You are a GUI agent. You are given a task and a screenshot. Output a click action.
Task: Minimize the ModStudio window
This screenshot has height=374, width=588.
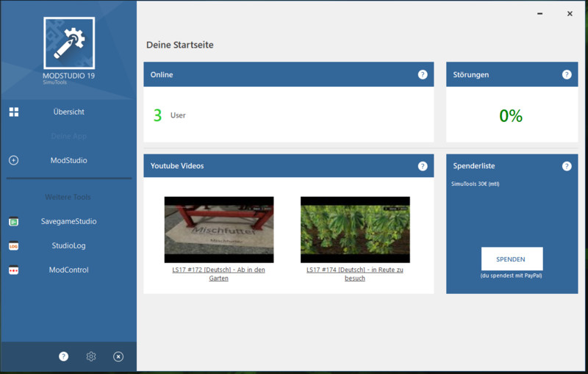[540, 14]
